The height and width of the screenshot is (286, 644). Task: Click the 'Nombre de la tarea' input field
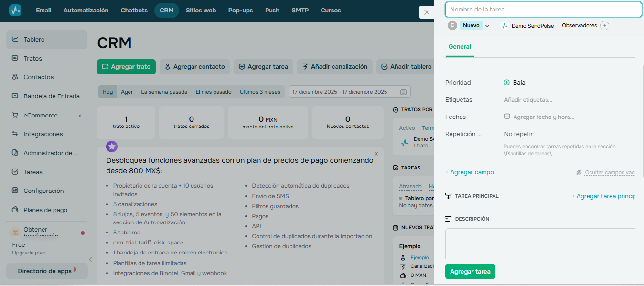click(x=543, y=10)
